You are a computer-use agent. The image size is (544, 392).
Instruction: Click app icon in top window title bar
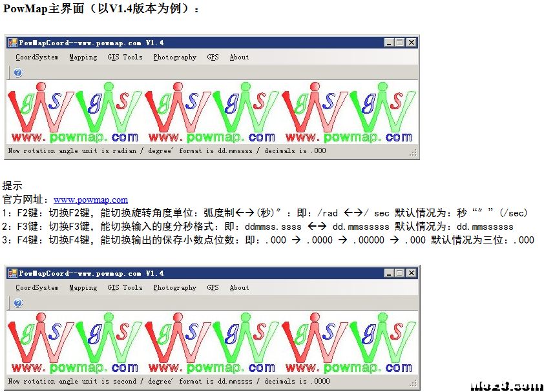[13, 43]
